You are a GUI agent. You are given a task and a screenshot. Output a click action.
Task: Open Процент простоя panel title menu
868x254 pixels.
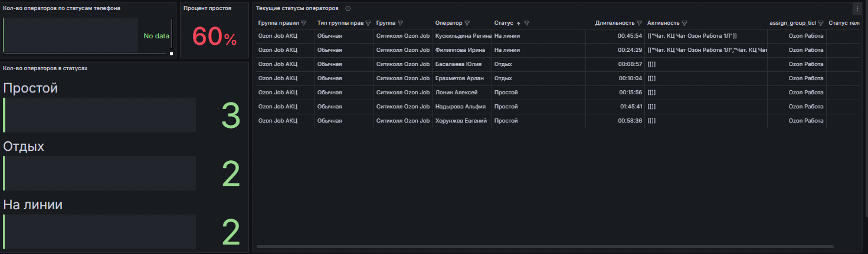pyautogui.click(x=207, y=9)
